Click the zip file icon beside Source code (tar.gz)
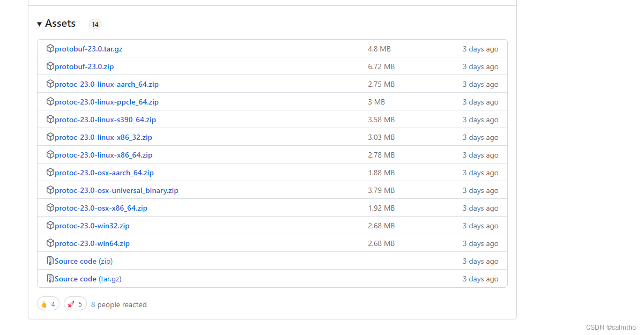The image size is (644, 335). 50,278
